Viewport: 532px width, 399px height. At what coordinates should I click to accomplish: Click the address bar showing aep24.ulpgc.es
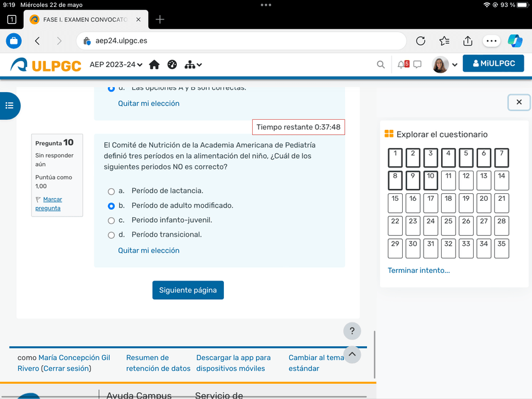(242, 41)
